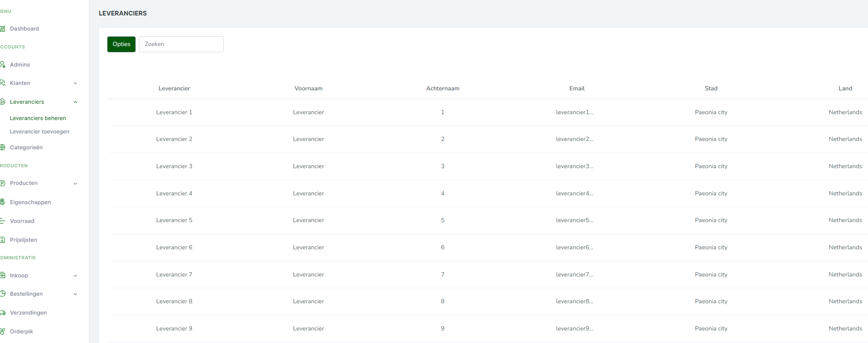Expand the Inkoop submenu chevron
The width and height of the screenshot is (868, 343).
(75, 276)
